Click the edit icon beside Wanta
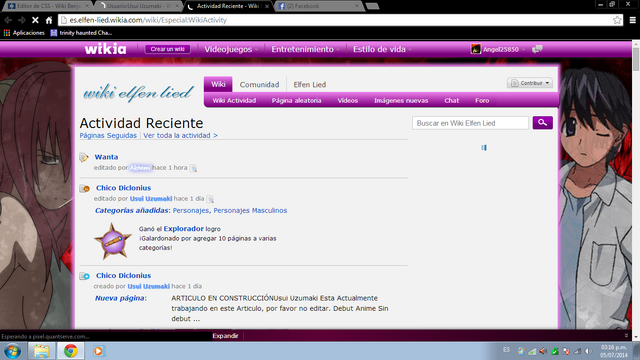 click(84, 157)
